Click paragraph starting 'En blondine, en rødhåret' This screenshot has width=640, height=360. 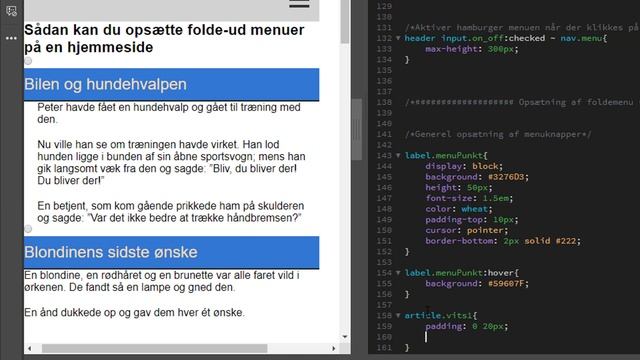[162, 281]
